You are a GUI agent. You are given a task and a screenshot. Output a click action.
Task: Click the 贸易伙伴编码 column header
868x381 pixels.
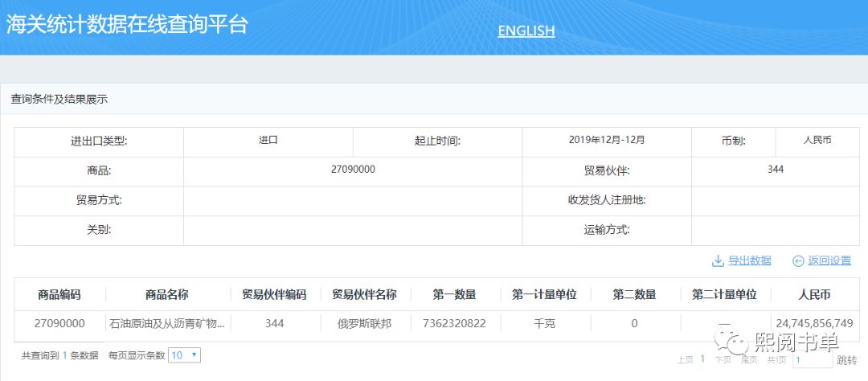pyautogui.click(x=274, y=295)
